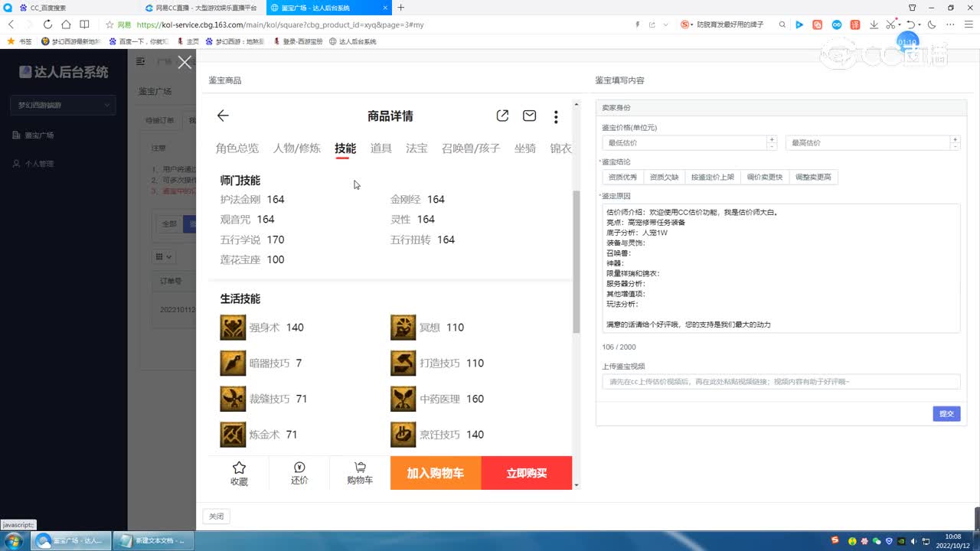Click the 暗器技巧 skill icon
Screen dimensions: 980x551
tap(233, 363)
